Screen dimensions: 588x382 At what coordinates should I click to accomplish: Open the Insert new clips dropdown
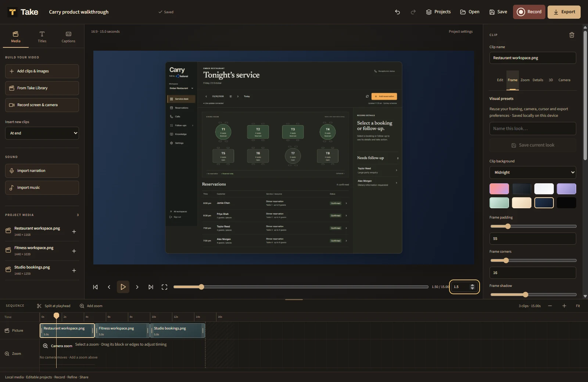pyautogui.click(x=42, y=133)
